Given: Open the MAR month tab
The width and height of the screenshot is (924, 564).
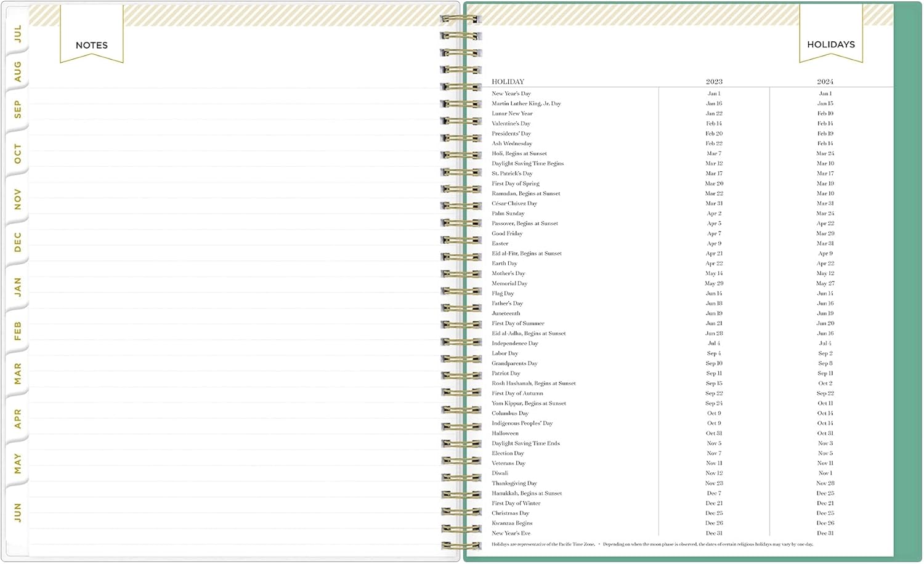Looking at the screenshot, I should click(x=17, y=374).
